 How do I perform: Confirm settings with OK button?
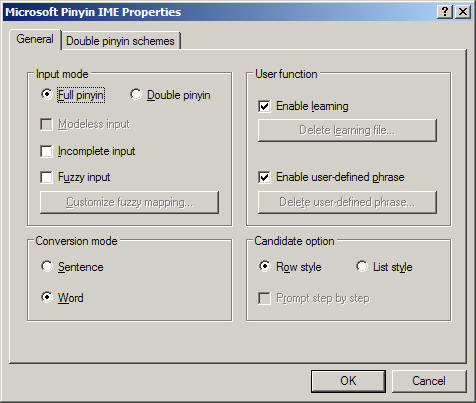tap(348, 381)
